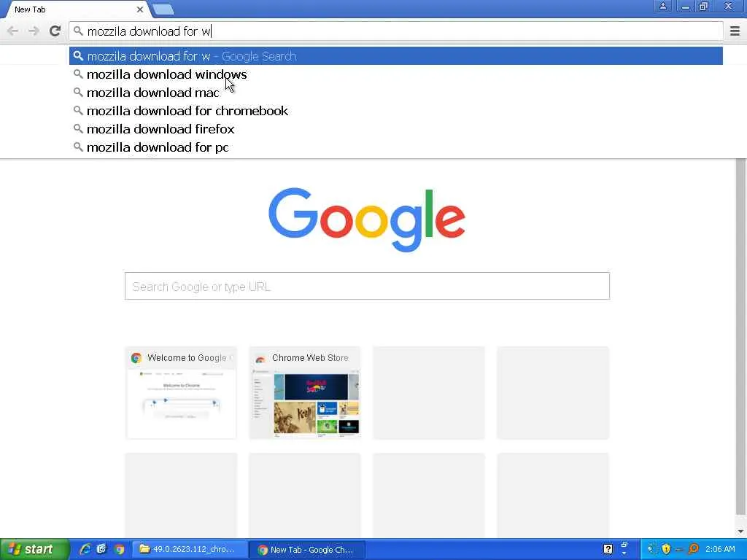
Task: Click the help question mark tray icon
Action: tap(608, 549)
